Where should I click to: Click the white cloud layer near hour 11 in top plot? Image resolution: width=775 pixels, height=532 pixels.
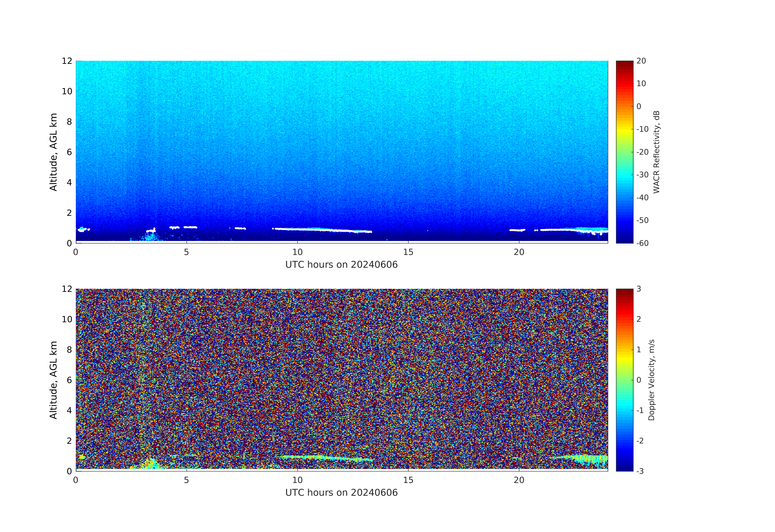coord(320,229)
